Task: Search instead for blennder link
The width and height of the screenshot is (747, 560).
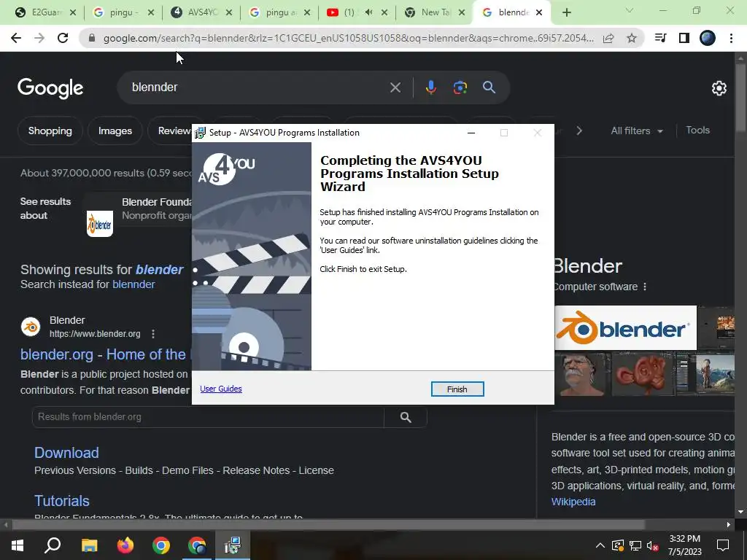Action: click(133, 285)
